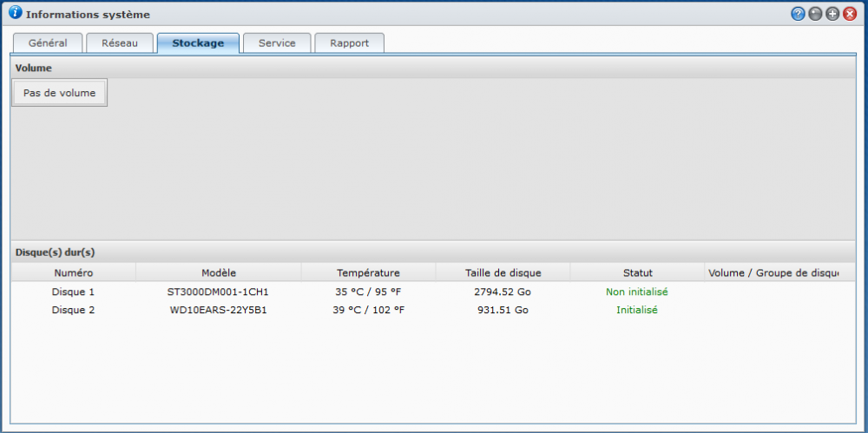Open the Service tab
The image size is (868, 433).
(x=277, y=43)
